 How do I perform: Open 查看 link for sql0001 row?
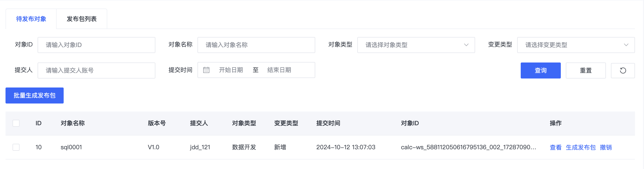(x=556, y=147)
